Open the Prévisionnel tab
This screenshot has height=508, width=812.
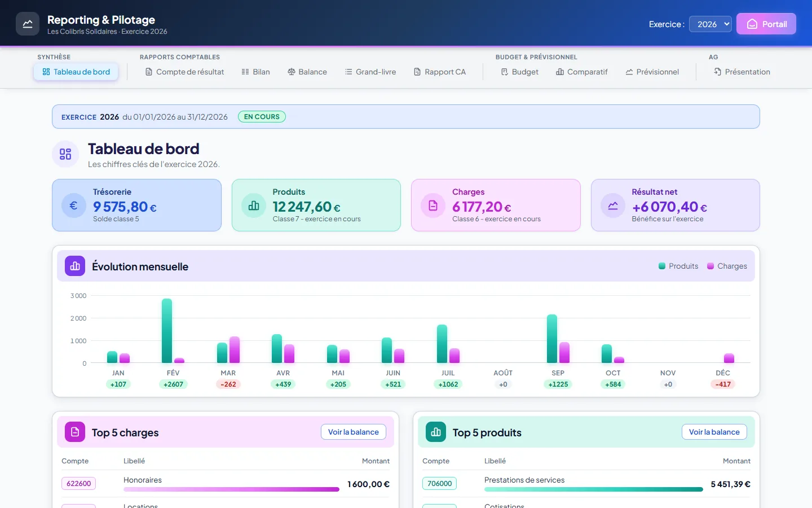[652, 72]
